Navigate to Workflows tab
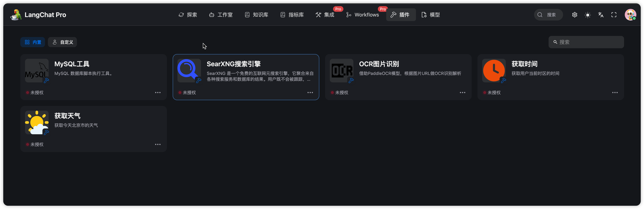 coord(362,15)
